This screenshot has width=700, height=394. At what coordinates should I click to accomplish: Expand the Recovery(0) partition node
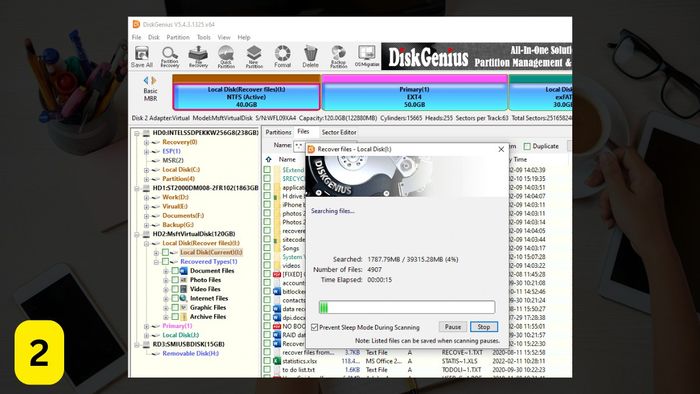click(x=146, y=142)
